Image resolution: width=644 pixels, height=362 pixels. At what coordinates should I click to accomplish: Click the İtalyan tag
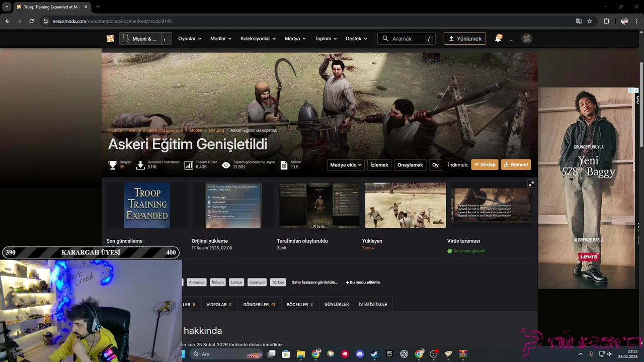click(218, 282)
